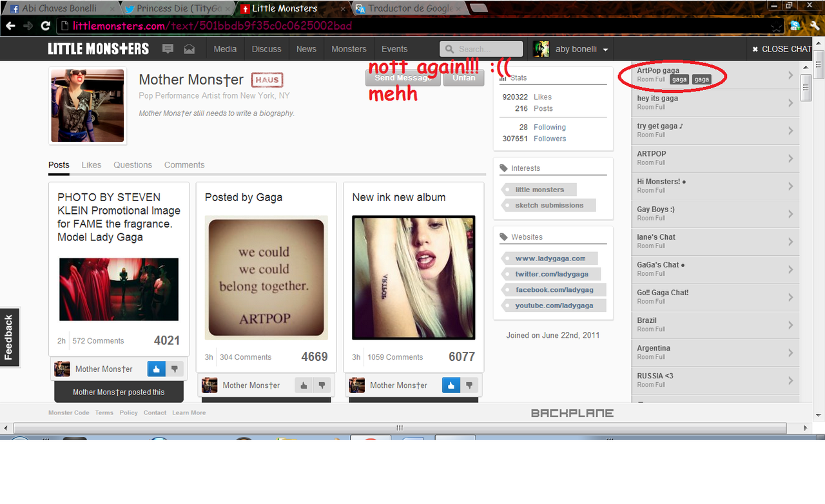Viewport: 825px width, 504px height.
Task: Expand the Brazil chat room arrow
Action: pos(790,325)
